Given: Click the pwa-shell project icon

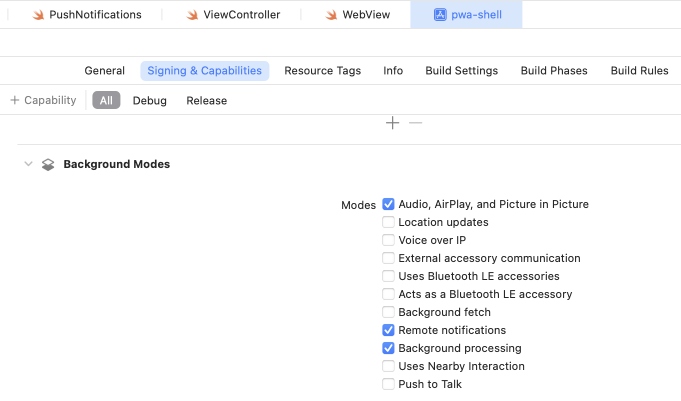Looking at the screenshot, I should tap(440, 15).
